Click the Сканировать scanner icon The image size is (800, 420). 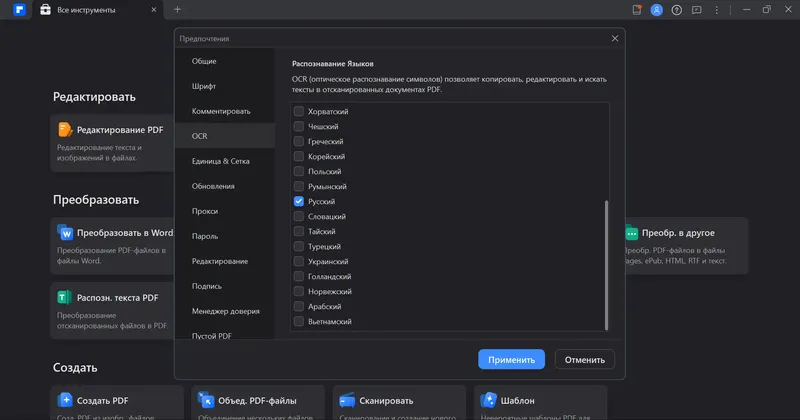[x=347, y=401]
